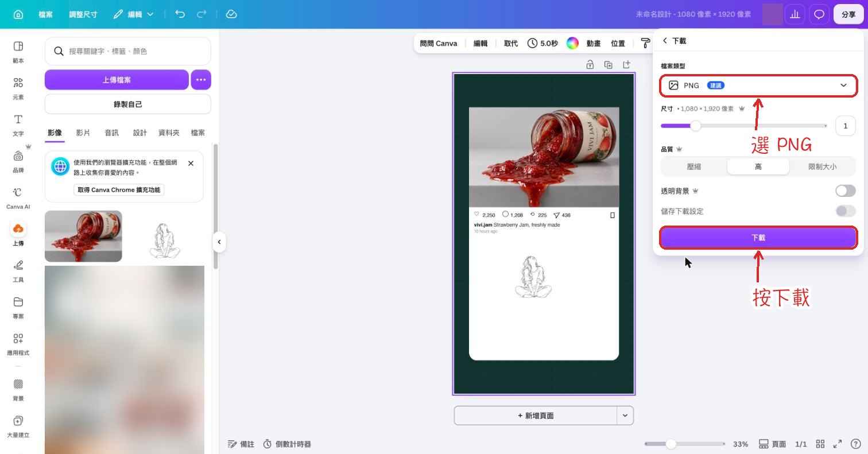
Task: Expand the add page options arrow
Action: (x=625, y=416)
